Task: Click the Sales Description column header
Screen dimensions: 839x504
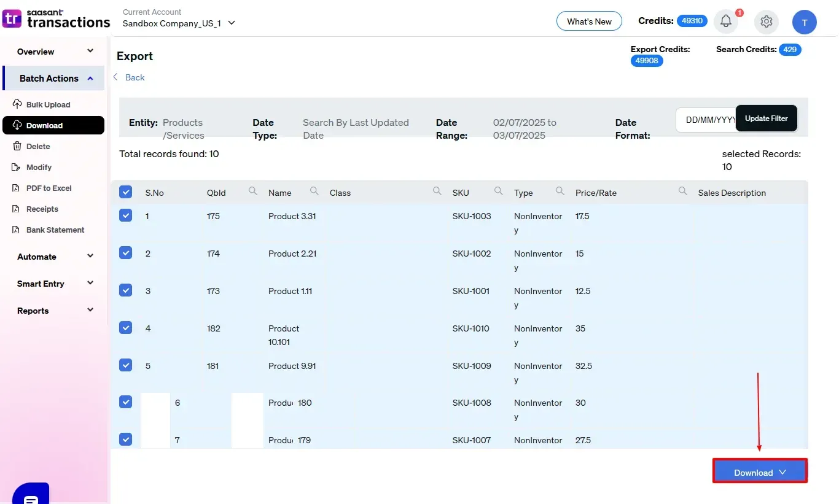Action: (x=732, y=193)
